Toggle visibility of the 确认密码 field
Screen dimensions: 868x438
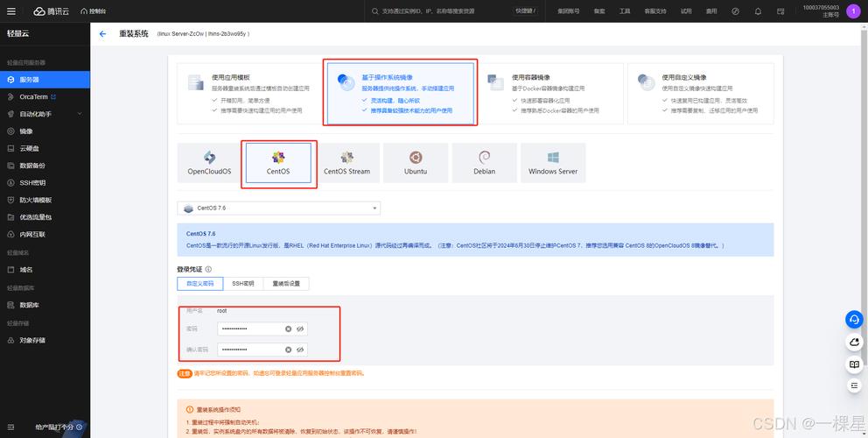[300, 350]
